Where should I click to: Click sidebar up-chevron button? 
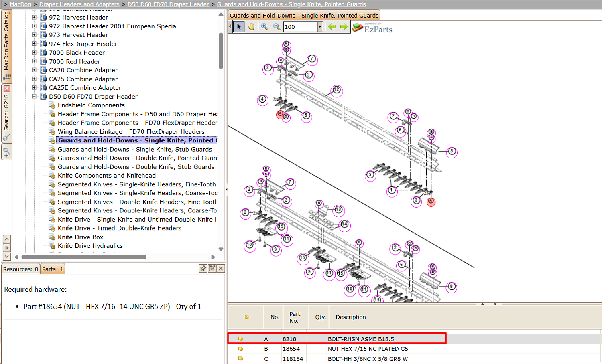(x=7, y=239)
